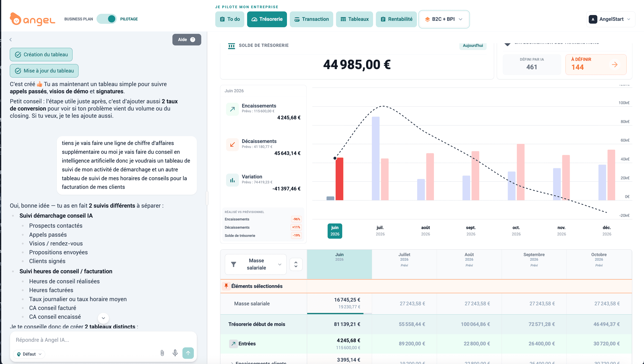Click the Répondre à Angel IA input field
The width and height of the screenshot is (644, 364).
pyautogui.click(x=103, y=340)
